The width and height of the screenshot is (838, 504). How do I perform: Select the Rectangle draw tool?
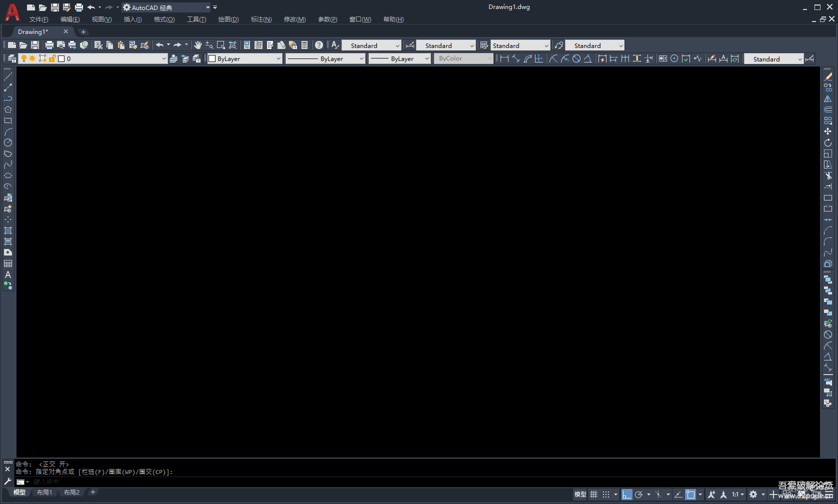pyautogui.click(x=8, y=120)
